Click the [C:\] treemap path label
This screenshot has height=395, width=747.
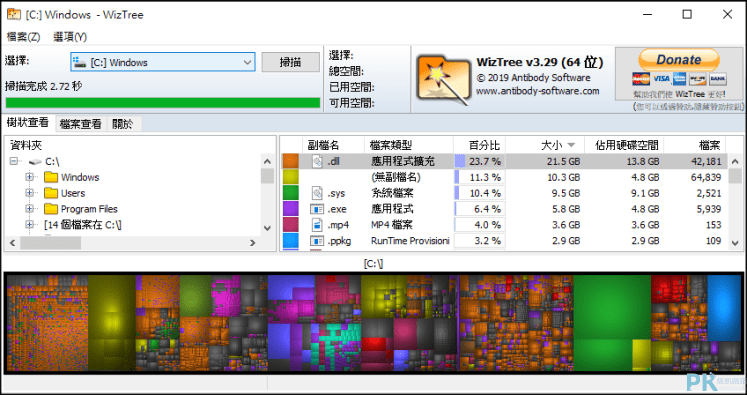[374, 263]
